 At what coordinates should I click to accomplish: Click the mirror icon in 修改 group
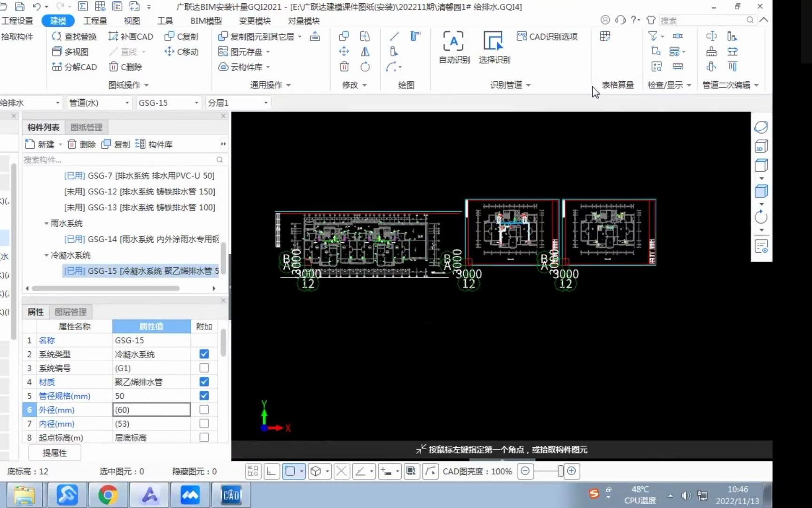[365, 52]
